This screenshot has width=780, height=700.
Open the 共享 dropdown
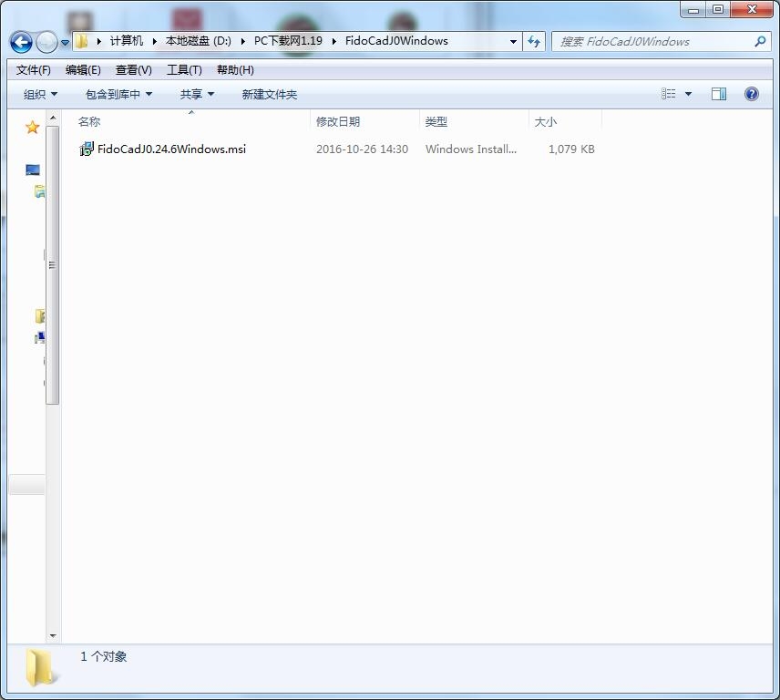tap(197, 94)
